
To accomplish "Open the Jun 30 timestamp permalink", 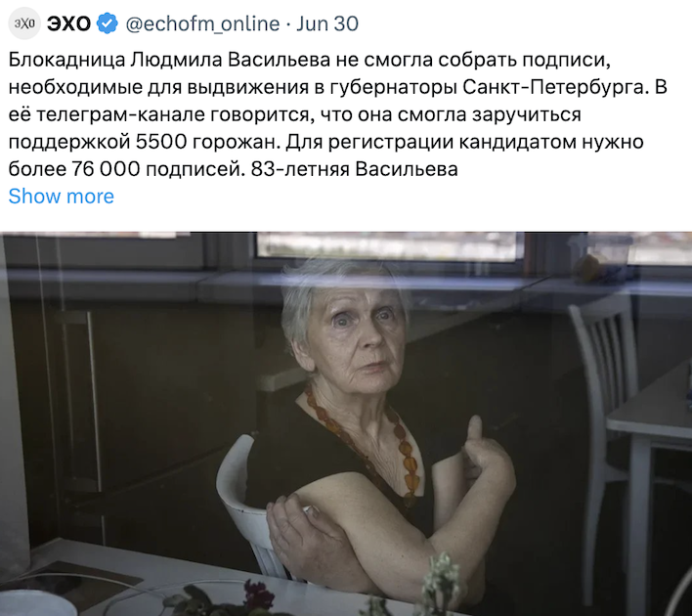I will click(327, 23).
